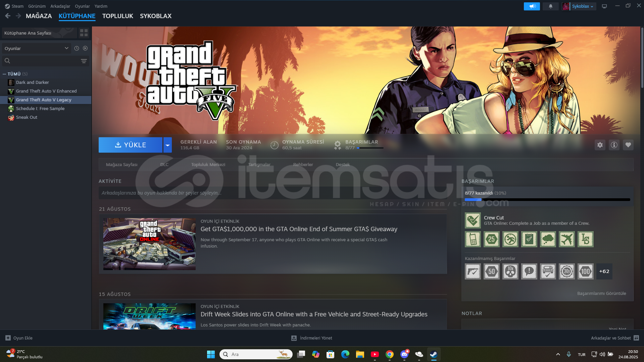This screenshot has height=362, width=644.
Task: Select the Crew Cut achievement icon
Action: 473,220
